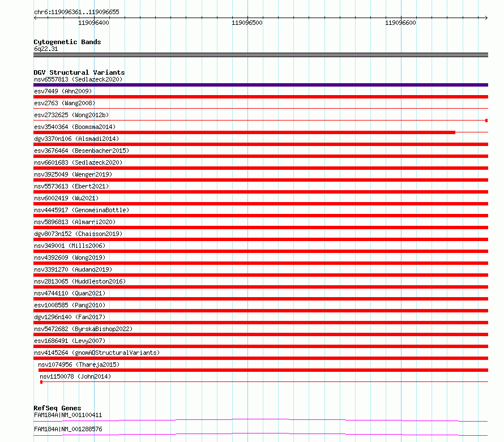The image size is (504, 442).
Task: Click ruler position label 119096400
Action: (x=93, y=23)
